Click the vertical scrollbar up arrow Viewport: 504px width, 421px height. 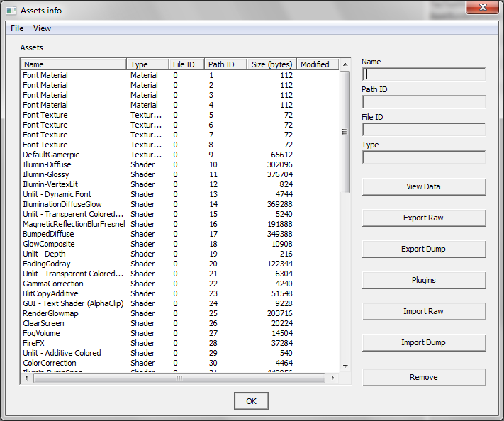[x=345, y=65]
